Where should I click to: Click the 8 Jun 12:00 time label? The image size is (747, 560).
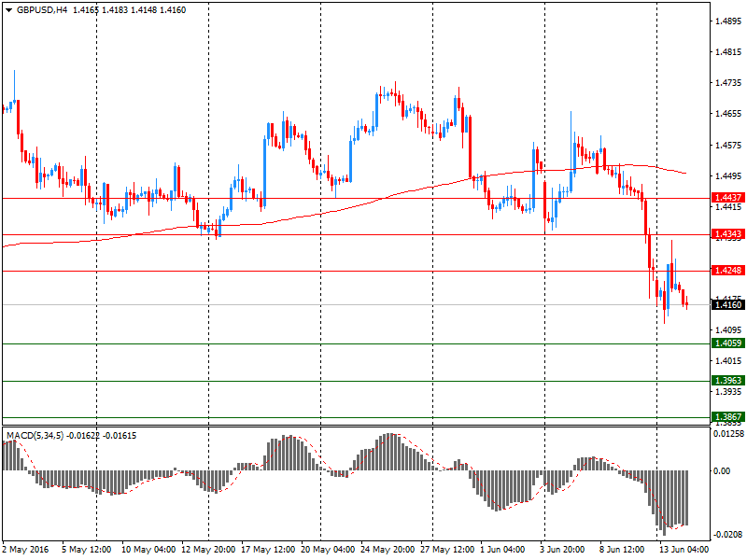[622, 549]
